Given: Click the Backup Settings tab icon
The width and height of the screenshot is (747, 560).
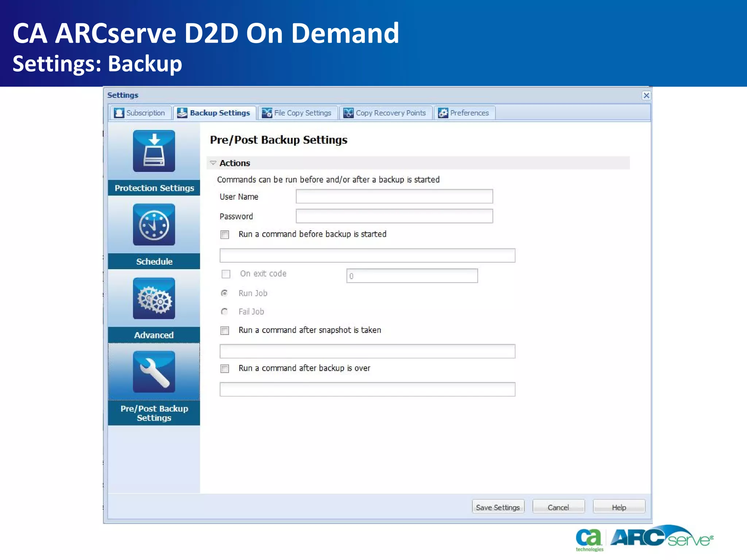Looking at the screenshot, I should (x=182, y=113).
